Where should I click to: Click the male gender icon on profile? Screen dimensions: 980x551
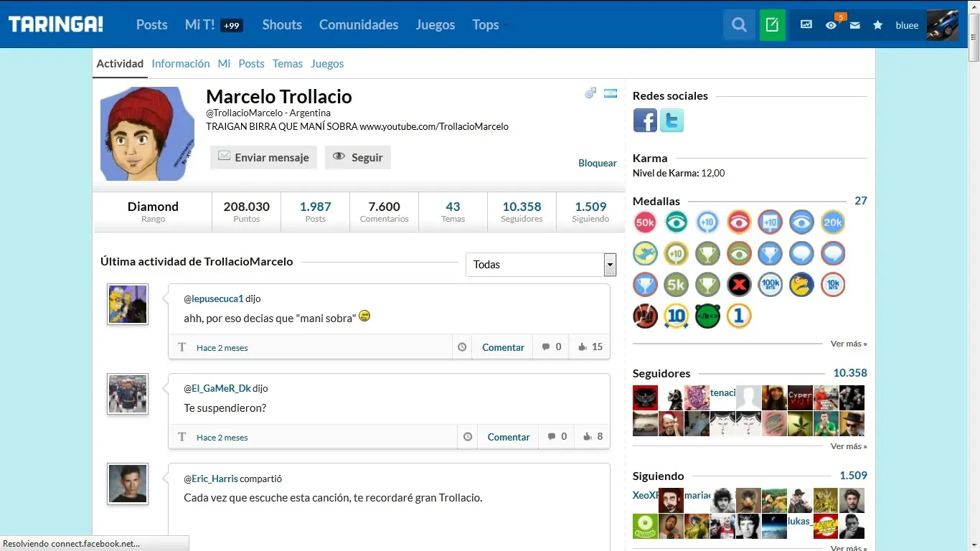tap(590, 93)
